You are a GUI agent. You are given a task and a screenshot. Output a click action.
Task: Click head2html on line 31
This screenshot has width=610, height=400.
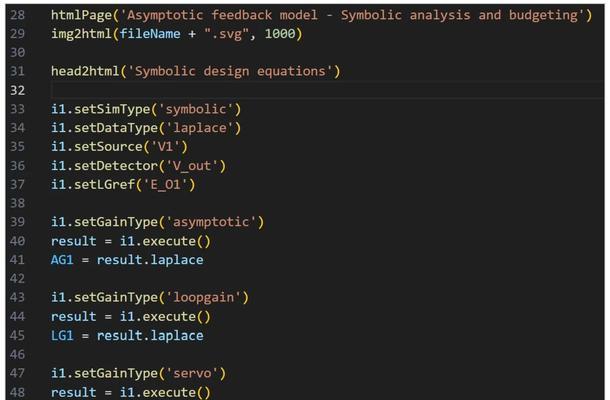pyautogui.click(x=86, y=71)
